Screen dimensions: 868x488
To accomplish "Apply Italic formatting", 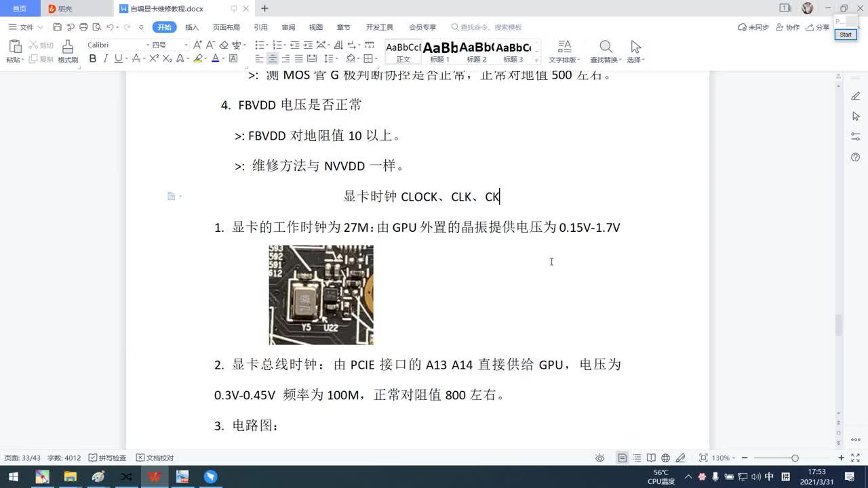I will (x=106, y=59).
